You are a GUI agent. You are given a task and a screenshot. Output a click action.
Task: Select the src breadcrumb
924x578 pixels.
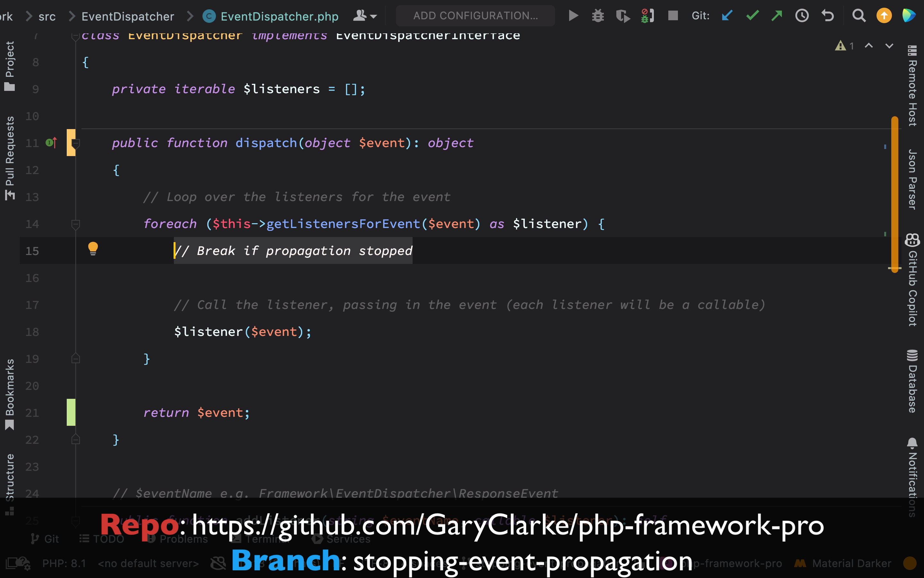click(x=47, y=16)
